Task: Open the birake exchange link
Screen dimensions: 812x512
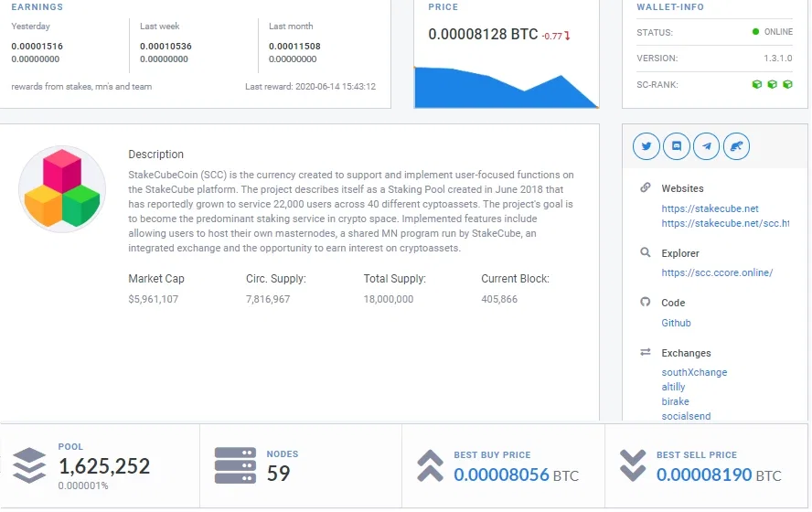Action: pyautogui.click(x=675, y=401)
